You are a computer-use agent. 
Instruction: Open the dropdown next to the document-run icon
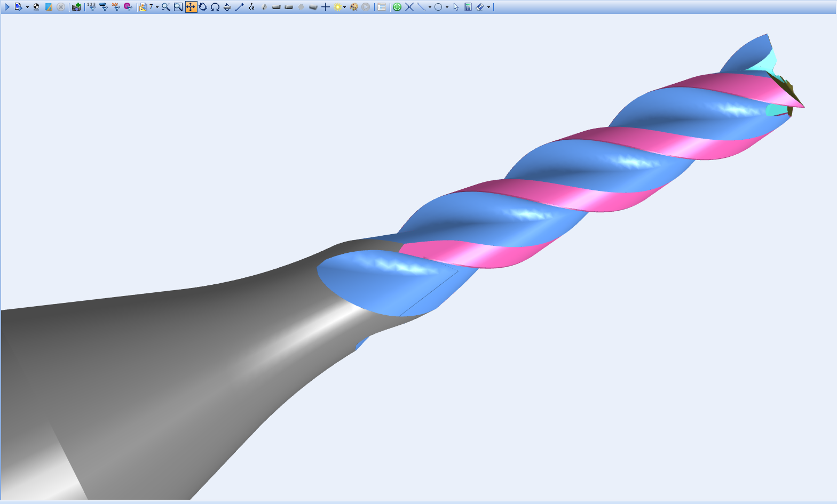(27, 7)
